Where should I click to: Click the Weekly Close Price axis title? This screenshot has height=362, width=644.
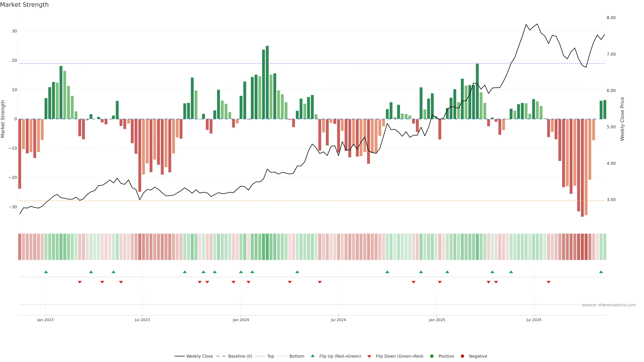click(x=622, y=119)
